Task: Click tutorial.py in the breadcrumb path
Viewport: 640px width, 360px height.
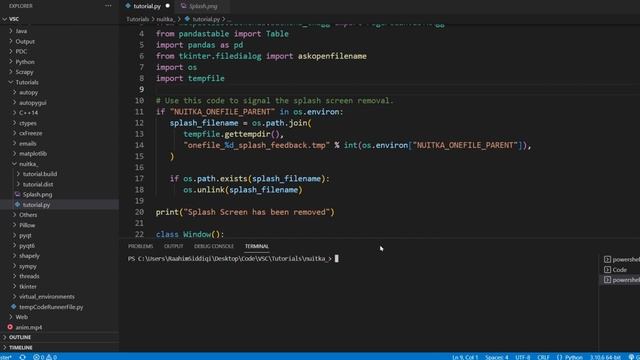Action: (206, 19)
